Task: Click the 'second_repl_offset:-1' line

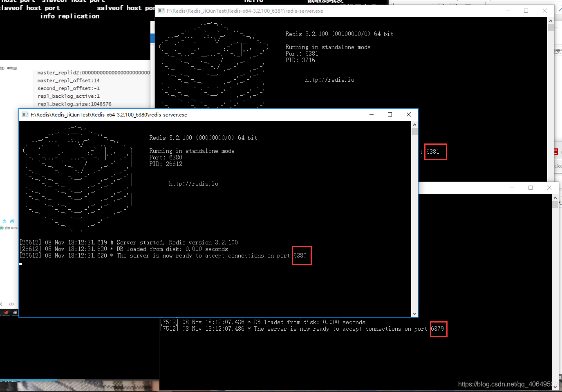Action: tap(69, 88)
